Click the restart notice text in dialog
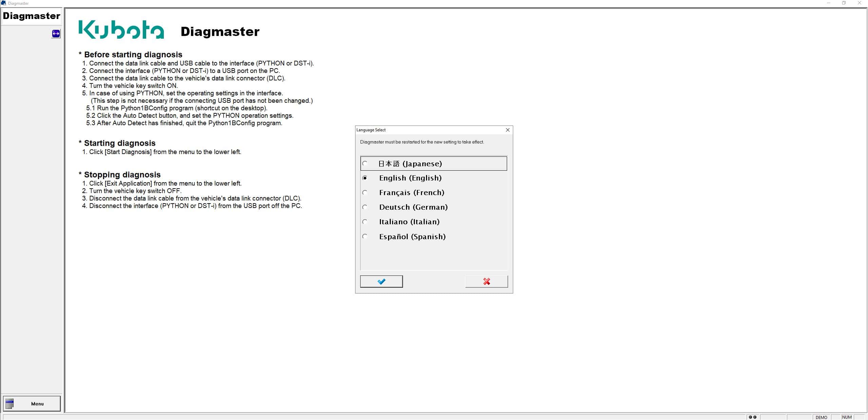868x420 pixels. tap(422, 142)
